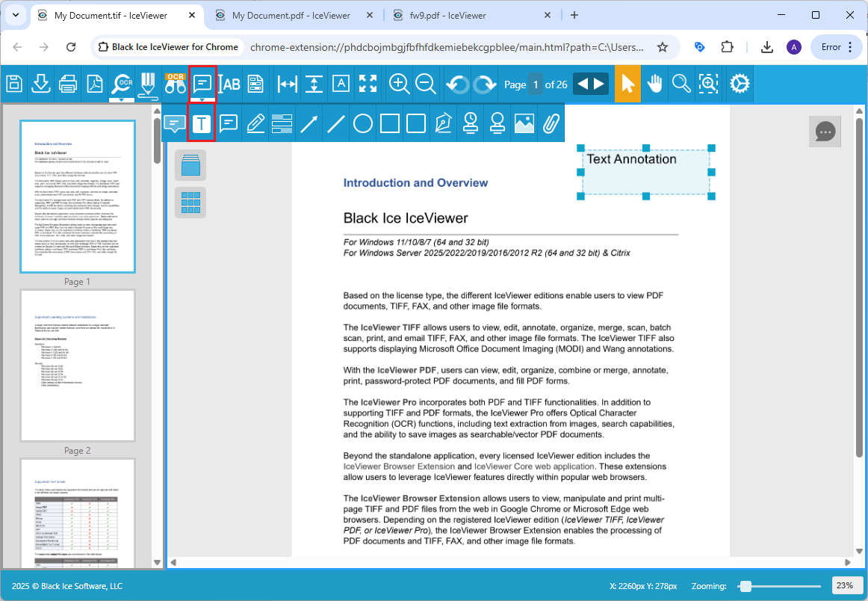The image size is (868, 601).
Task: Go to the next page arrow
Action: (x=600, y=84)
